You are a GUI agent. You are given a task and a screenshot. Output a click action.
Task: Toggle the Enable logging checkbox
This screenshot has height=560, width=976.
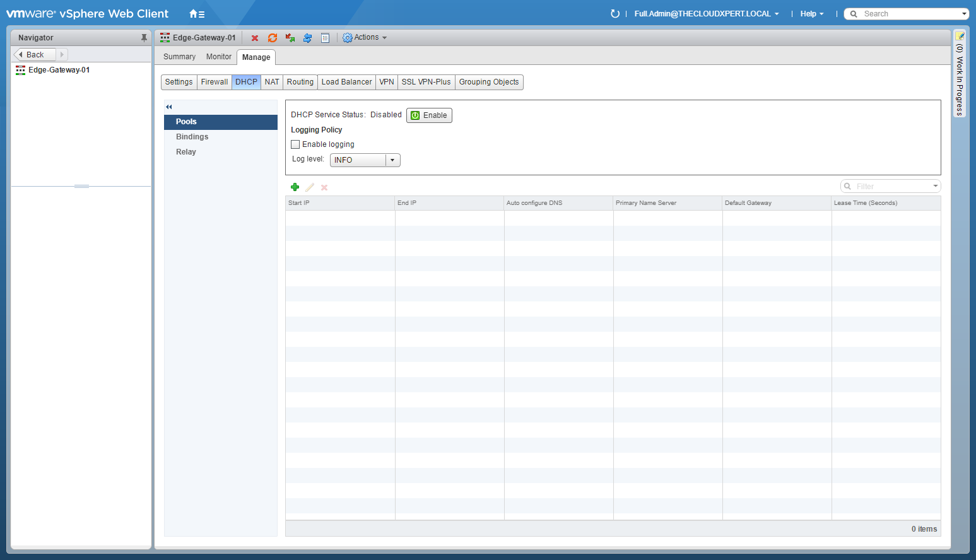tap(295, 144)
